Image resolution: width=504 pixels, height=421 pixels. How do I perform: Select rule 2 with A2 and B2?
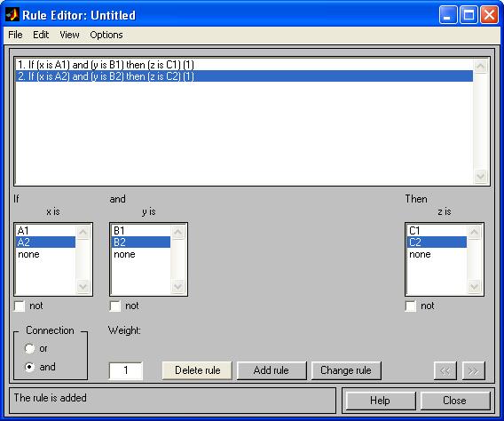[244, 76]
